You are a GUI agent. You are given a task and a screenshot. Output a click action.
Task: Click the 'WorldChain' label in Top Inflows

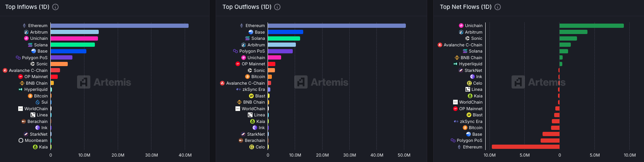click(36, 109)
